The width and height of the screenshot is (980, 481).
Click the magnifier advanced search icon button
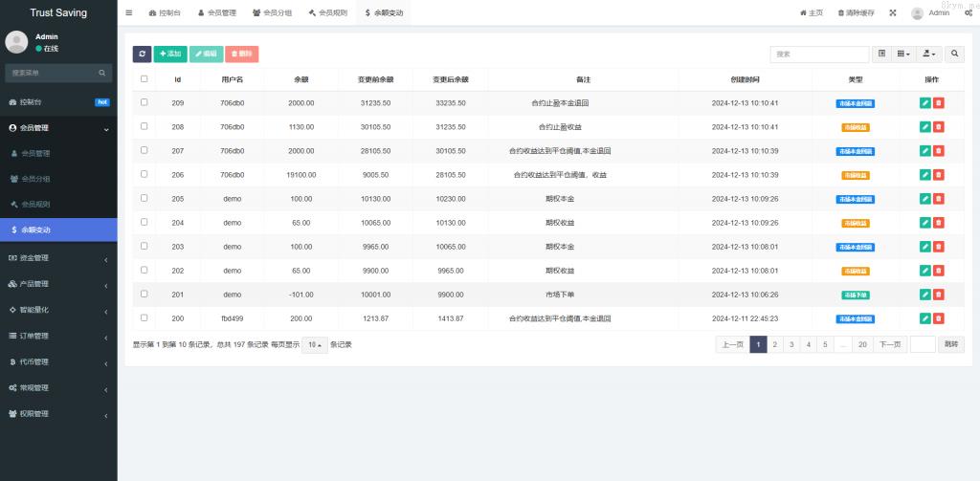955,55
